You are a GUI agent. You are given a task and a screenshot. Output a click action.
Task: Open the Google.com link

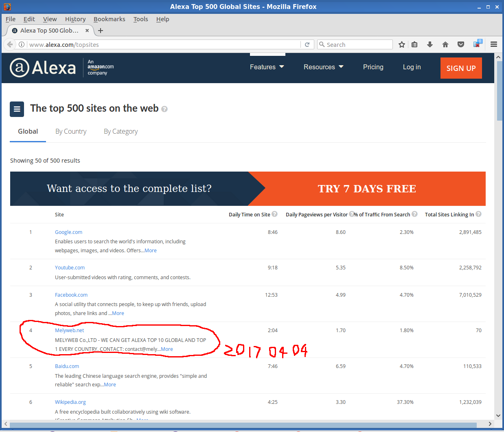click(x=68, y=232)
